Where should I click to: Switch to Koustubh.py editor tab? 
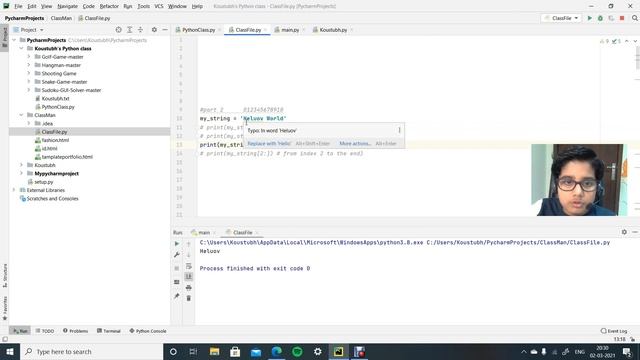point(333,30)
